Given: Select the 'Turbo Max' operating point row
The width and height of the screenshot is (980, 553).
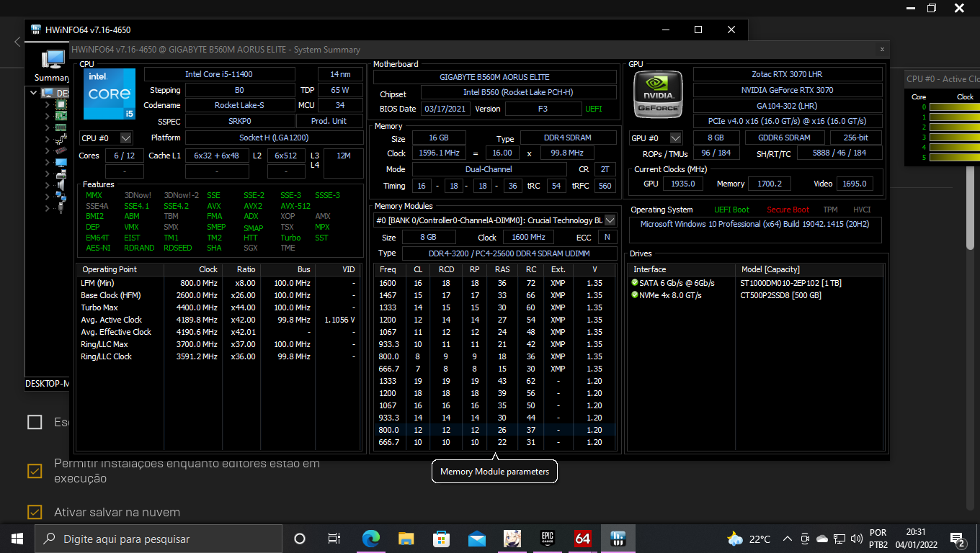Looking at the screenshot, I should [218, 307].
